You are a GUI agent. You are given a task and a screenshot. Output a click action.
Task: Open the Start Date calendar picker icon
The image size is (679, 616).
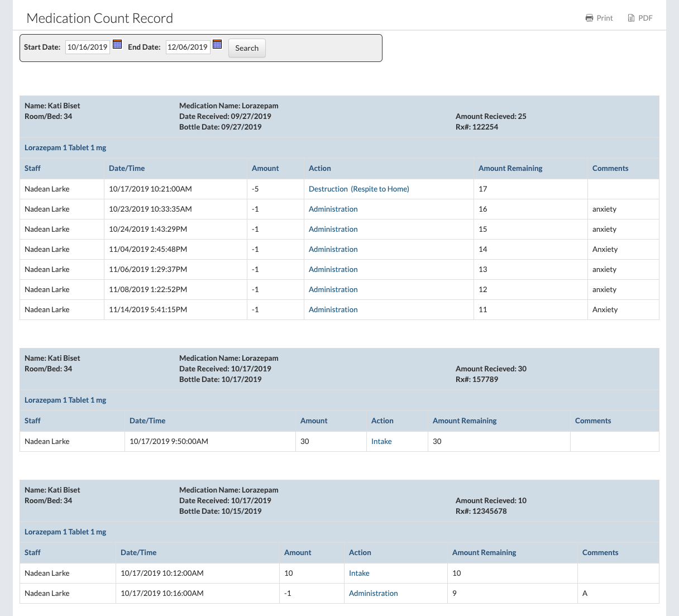click(x=117, y=45)
